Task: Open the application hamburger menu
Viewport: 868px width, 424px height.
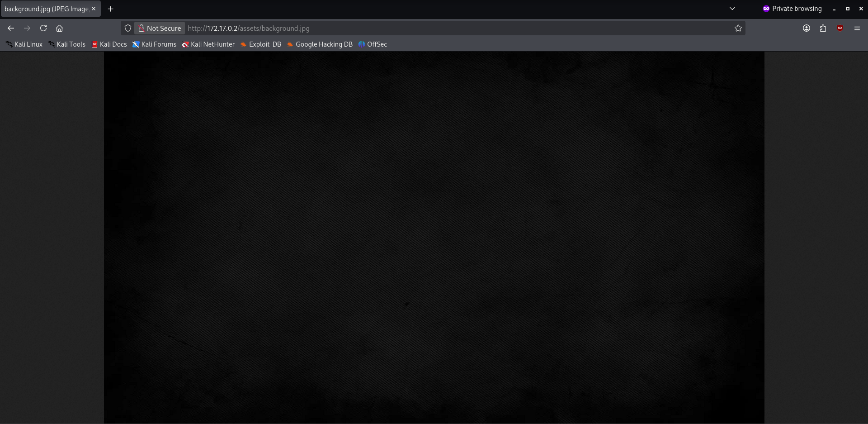Action: click(x=857, y=28)
